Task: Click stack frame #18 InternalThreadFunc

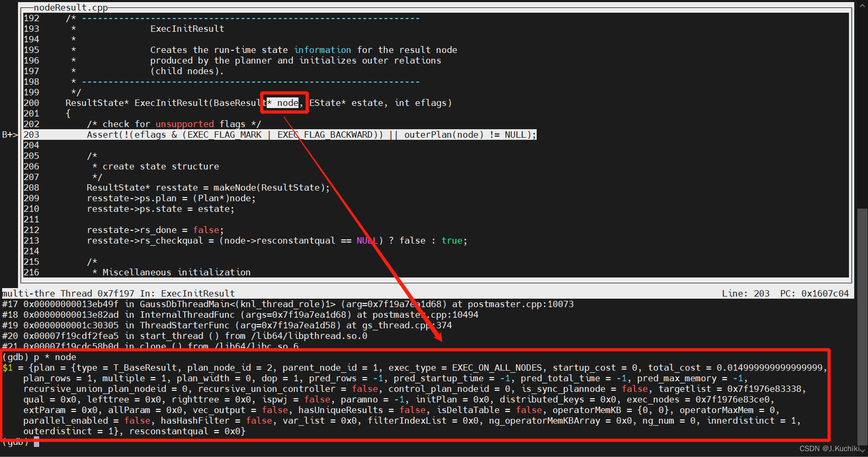Action: [240, 315]
